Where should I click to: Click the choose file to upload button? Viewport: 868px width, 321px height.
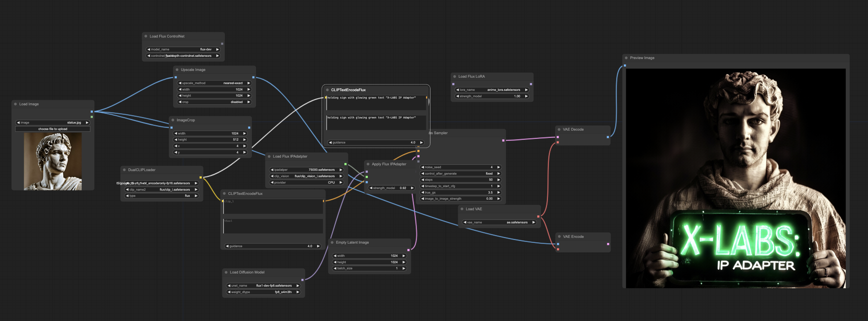point(53,129)
